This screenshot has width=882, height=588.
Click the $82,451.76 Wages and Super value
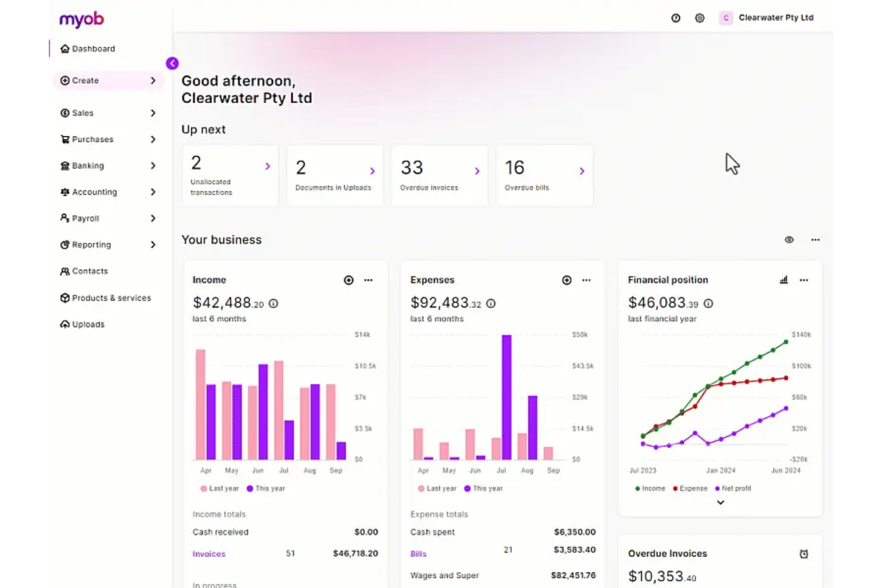click(x=573, y=575)
